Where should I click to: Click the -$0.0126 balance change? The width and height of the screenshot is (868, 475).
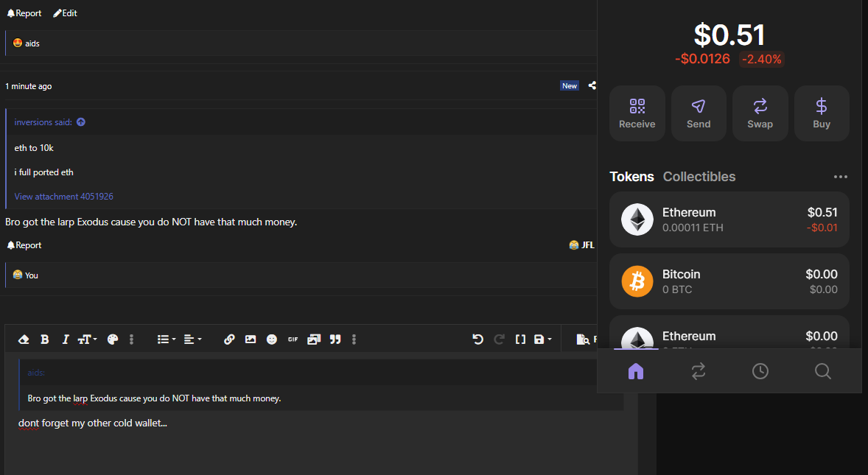tap(702, 59)
